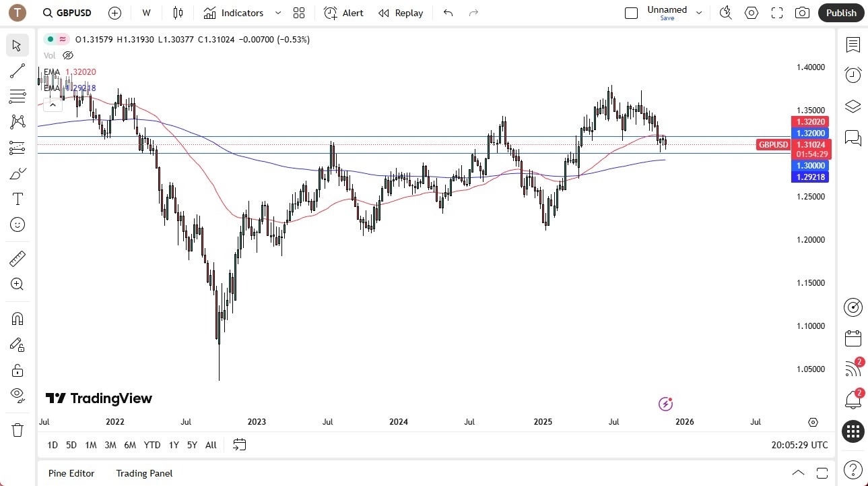Switch to the Trading Panel tab
This screenshot has width=868, height=486.
coord(143,473)
